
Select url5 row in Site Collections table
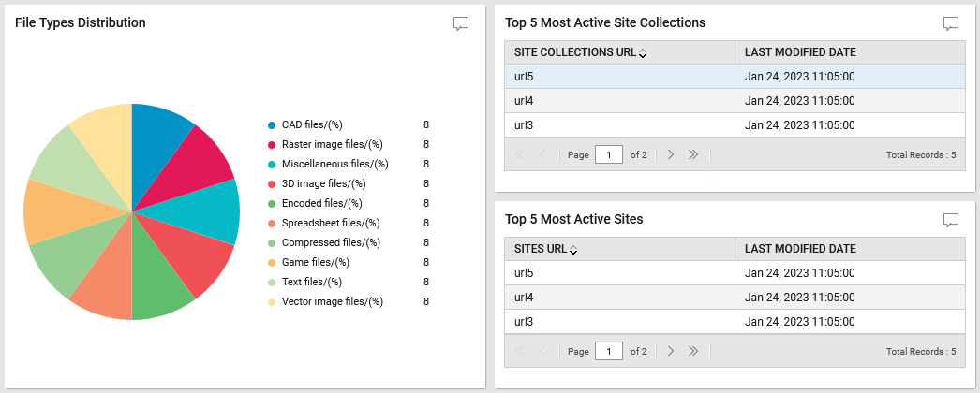pyautogui.click(x=735, y=77)
